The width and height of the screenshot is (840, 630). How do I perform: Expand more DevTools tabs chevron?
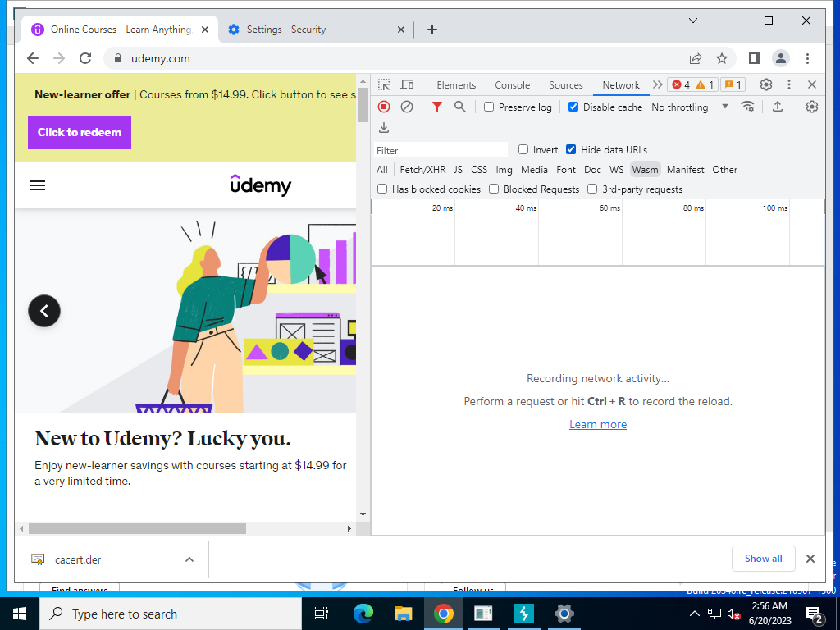[657, 84]
